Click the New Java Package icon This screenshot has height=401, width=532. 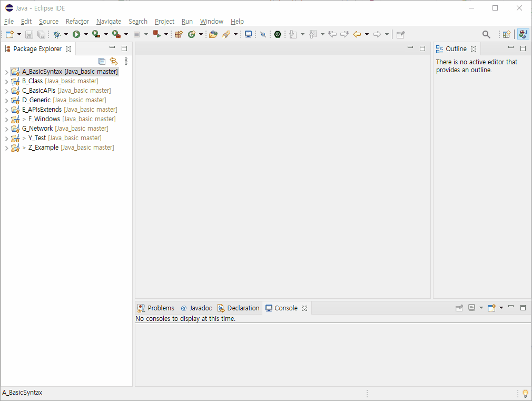[x=179, y=34]
